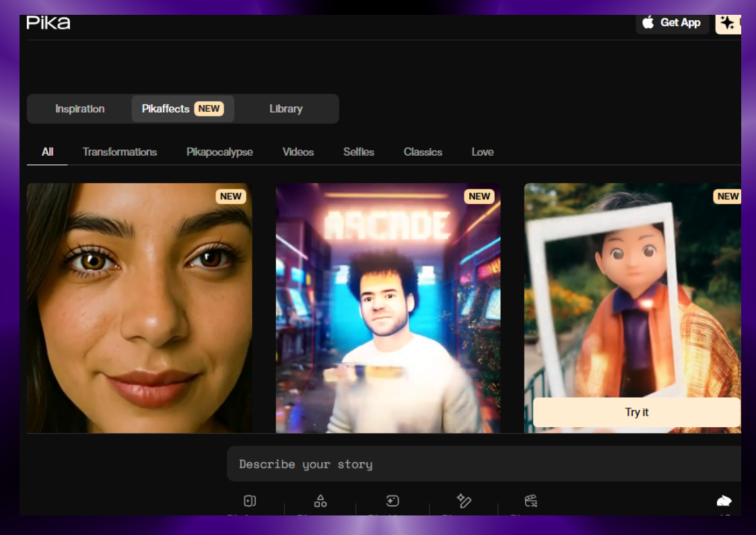756x535 pixels.
Task: Click the NEW badge on the Arcade card
Action: 479,196
